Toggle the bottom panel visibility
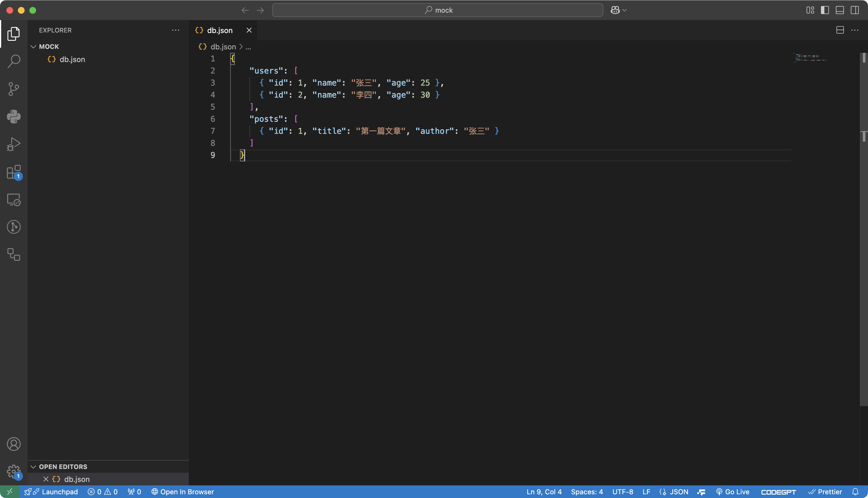Image resolution: width=868 pixels, height=498 pixels. 840,10
